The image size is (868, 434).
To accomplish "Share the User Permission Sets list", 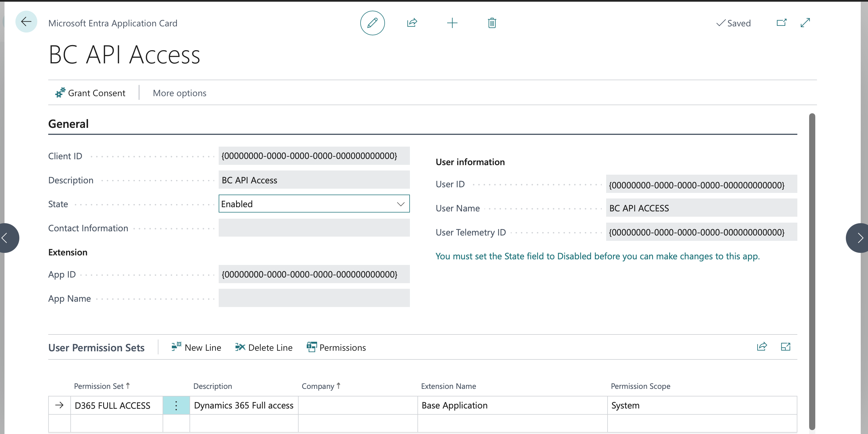I will pyautogui.click(x=761, y=347).
